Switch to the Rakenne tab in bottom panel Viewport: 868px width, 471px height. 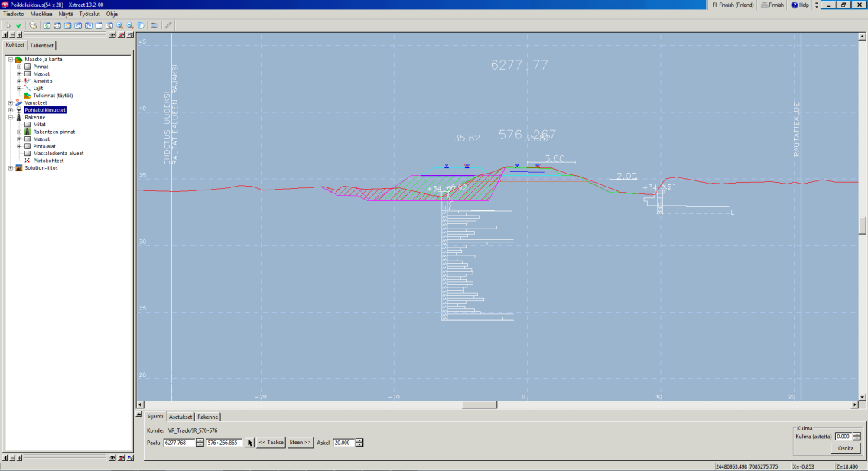click(207, 417)
